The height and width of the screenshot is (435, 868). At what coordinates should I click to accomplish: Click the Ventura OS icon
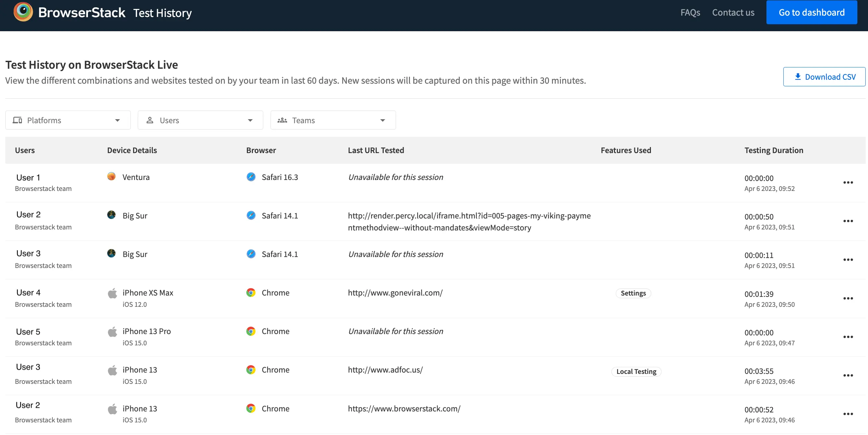(111, 177)
